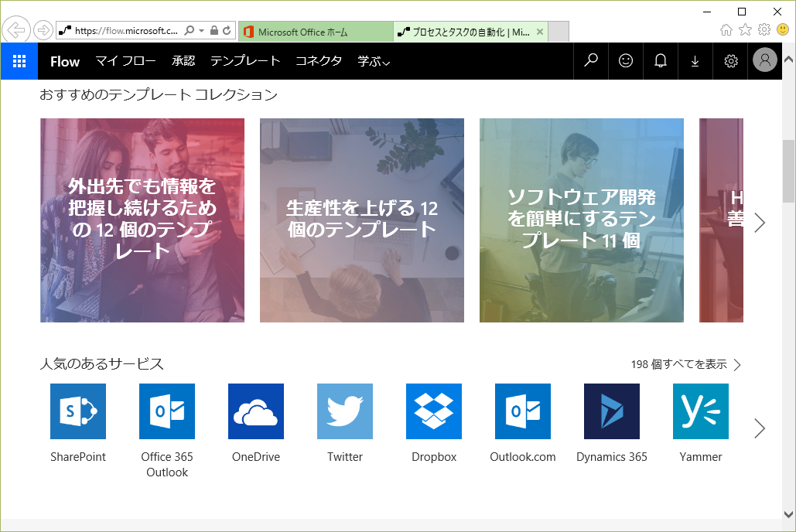Click the Twitter label text
Image resolution: width=796 pixels, height=532 pixels.
click(345, 457)
